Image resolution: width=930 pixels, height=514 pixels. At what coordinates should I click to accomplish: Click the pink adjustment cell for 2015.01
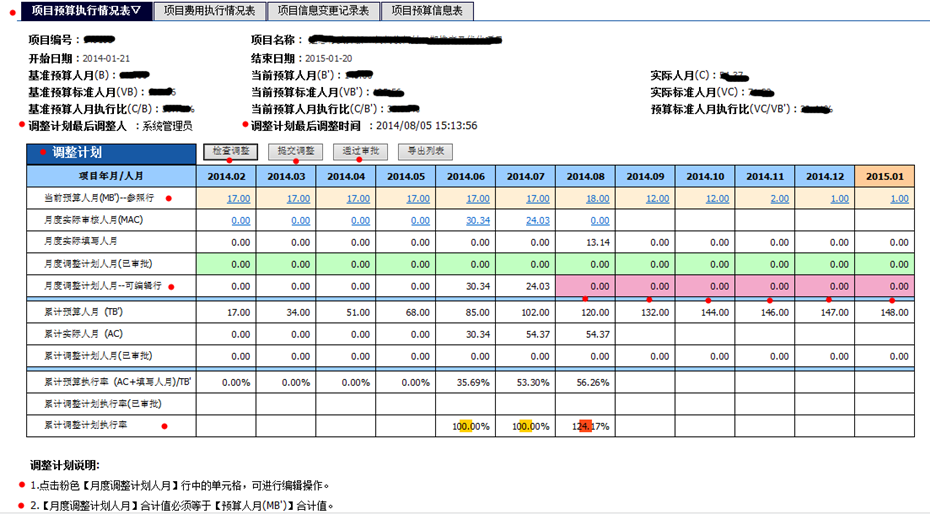(885, 286)
